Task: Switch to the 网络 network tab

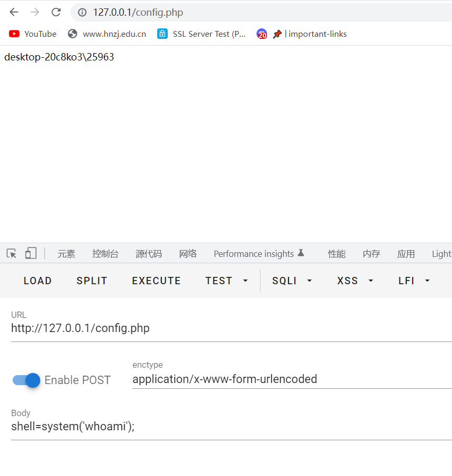Action: click(x=188, y=254)
